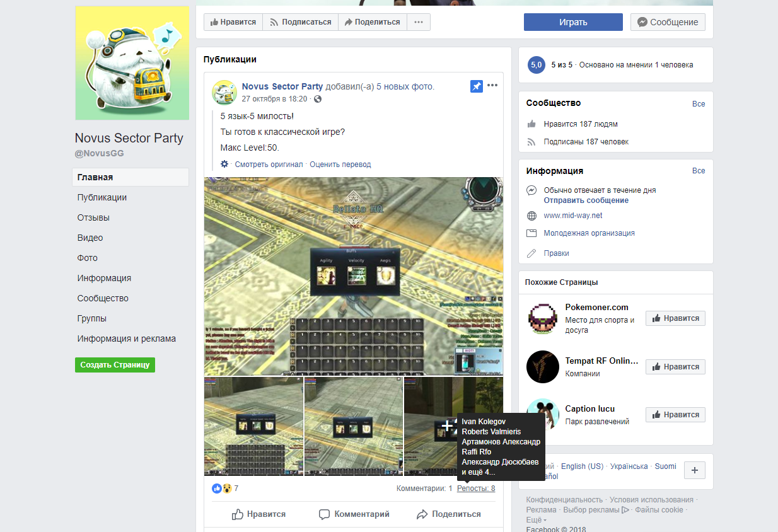Open the page's more options ellipsis button
The height and width of the screenshot is (532, 778).
click(x=419, y=22)
